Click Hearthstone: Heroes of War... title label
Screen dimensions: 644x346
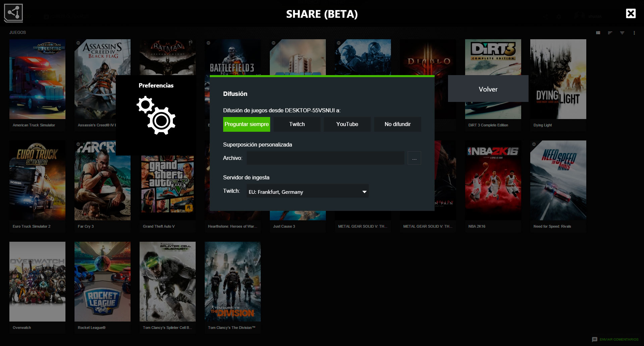coord(232,226)
